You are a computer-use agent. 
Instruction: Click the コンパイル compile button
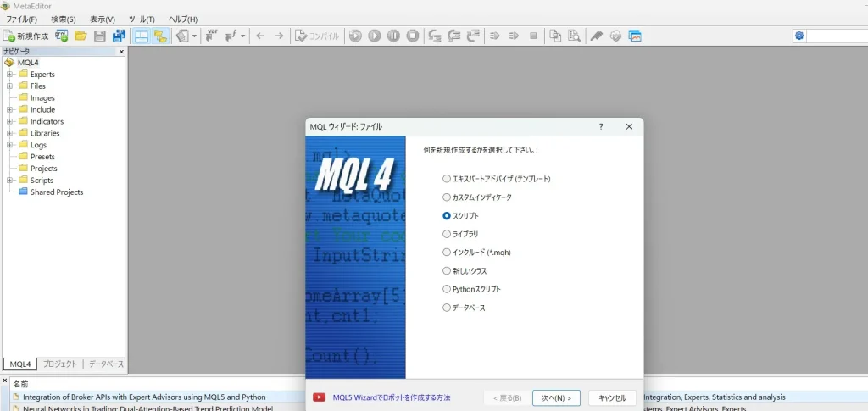point(317,36)
